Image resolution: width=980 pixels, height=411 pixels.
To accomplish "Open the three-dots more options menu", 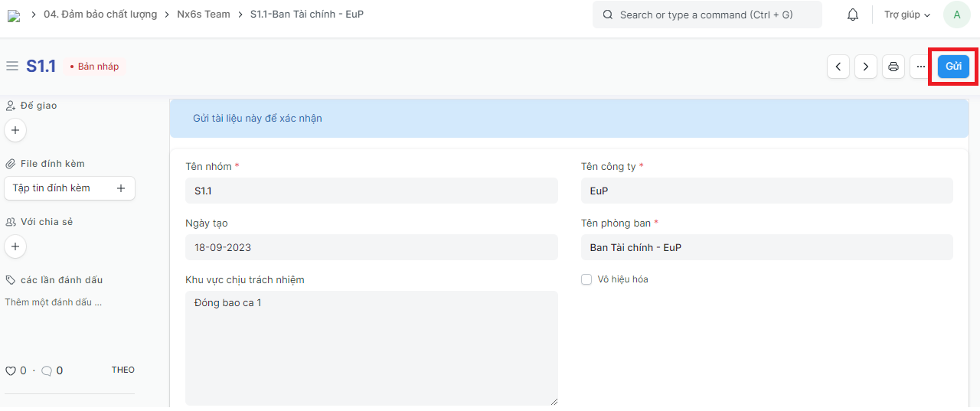I will 921,67.
